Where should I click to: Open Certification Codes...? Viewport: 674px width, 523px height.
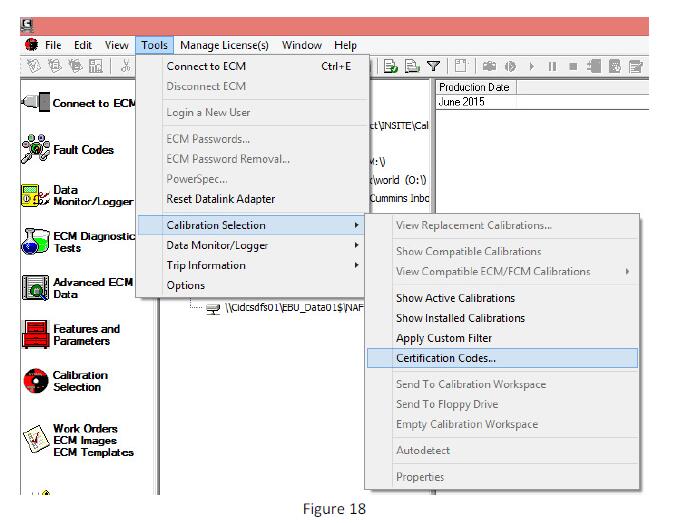(x=502, y=358)
